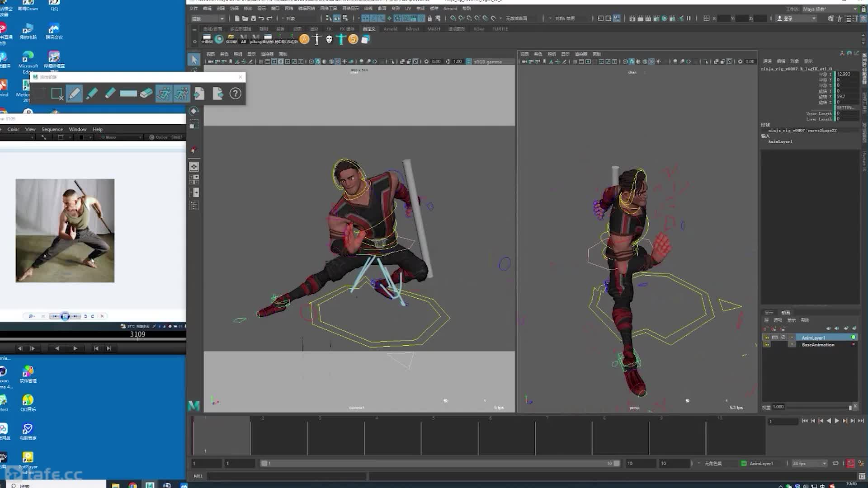Open the user login dropdown
This screenshot has width=868, height=488.
coord(797,19)
